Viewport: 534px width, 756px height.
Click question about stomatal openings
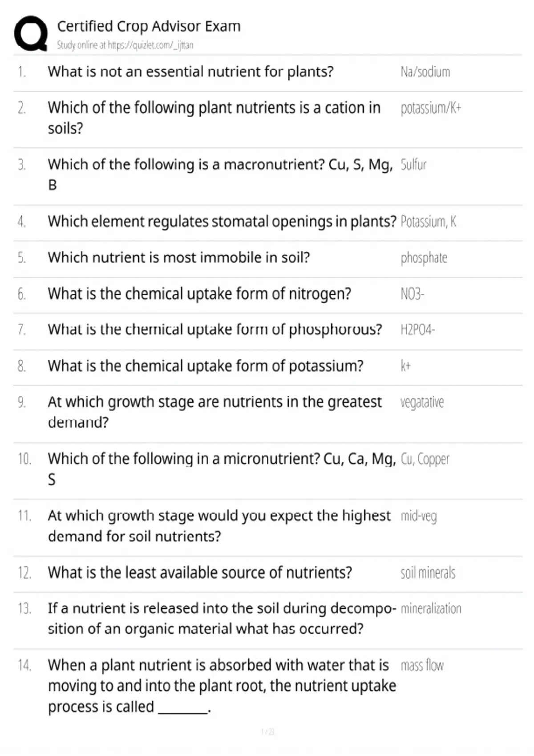[222, 221]
